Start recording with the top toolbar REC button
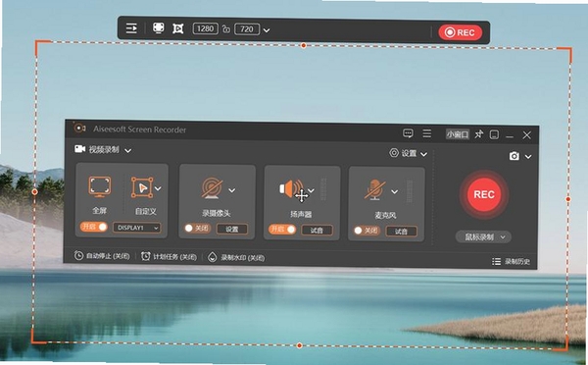 tap(461, 32)
